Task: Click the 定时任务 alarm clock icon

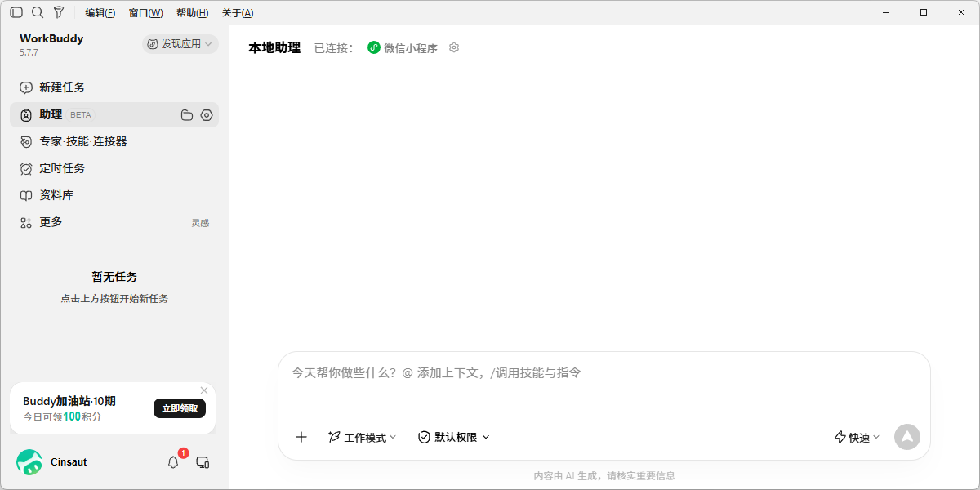Action: 26,169
